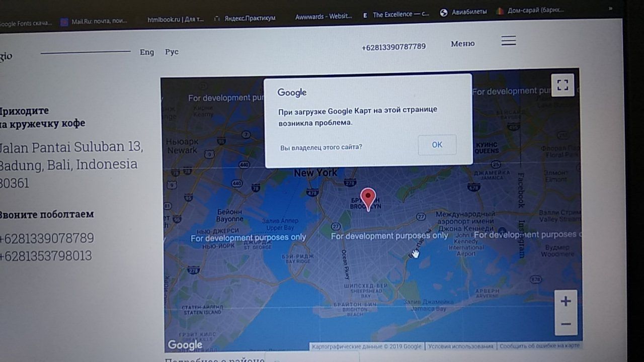
Task: Open htmlbook.ru bookmark
Action: pyautogui.click(x=175, y=20)
